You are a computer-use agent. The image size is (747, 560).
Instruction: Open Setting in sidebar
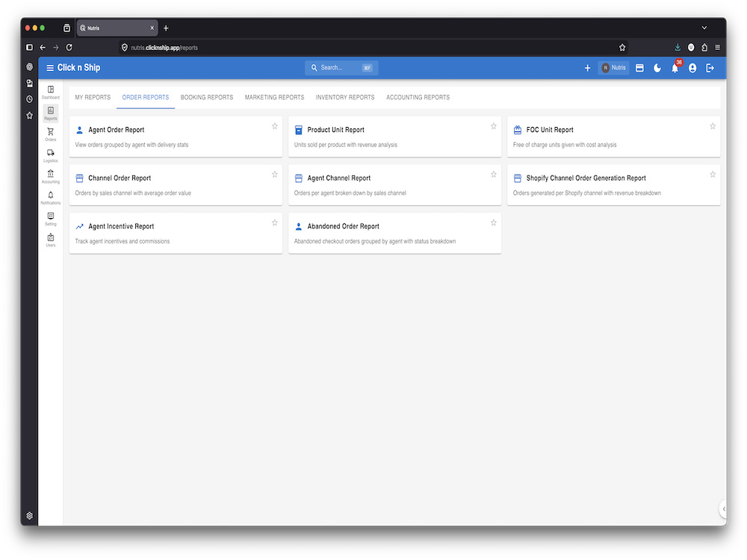click(51, 219)
